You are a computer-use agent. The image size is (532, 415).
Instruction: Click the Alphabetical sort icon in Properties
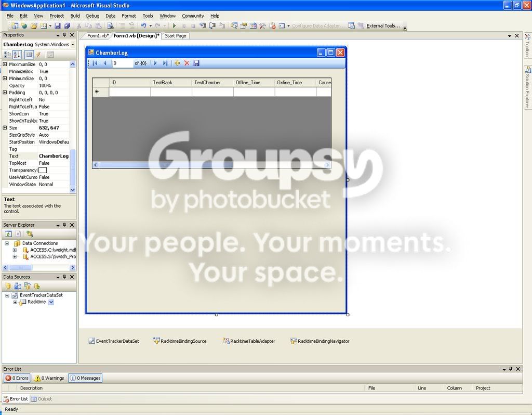(17, 55)
